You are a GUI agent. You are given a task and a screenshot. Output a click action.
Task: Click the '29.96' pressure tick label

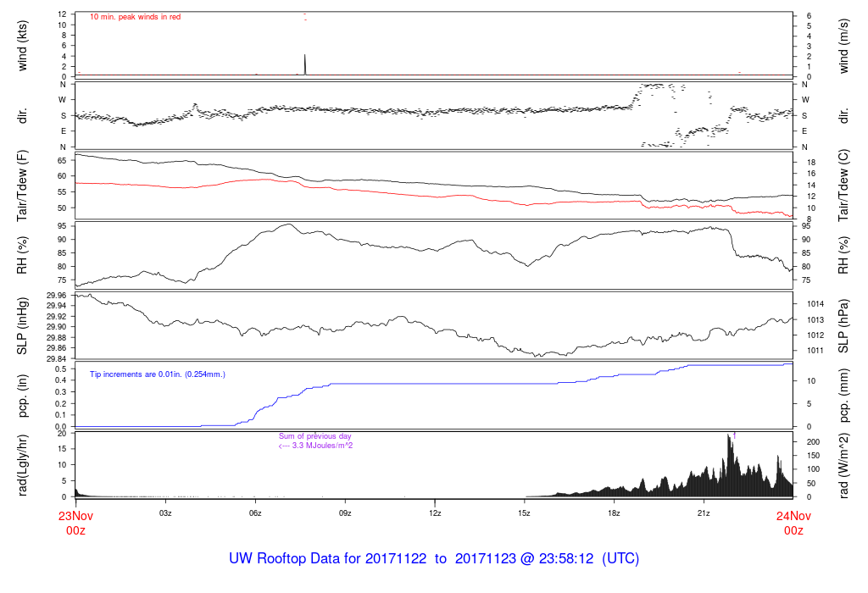57,296
